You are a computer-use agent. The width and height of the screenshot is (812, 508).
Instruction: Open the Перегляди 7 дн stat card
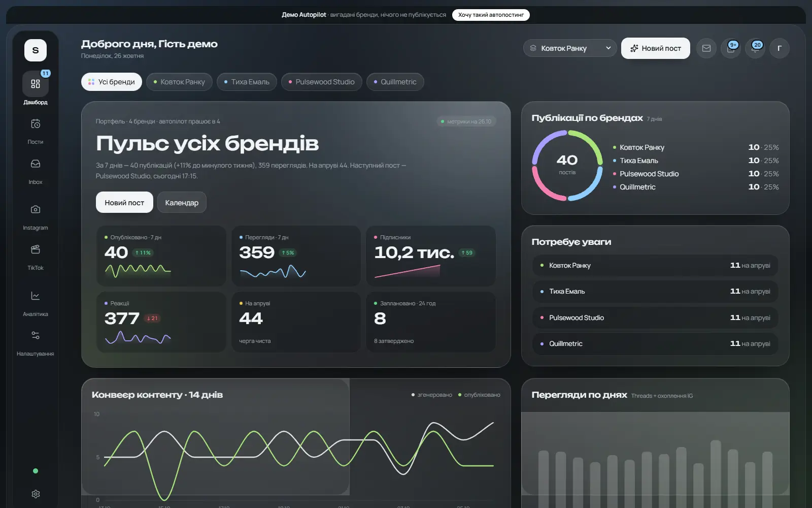(x=296, y=256)
